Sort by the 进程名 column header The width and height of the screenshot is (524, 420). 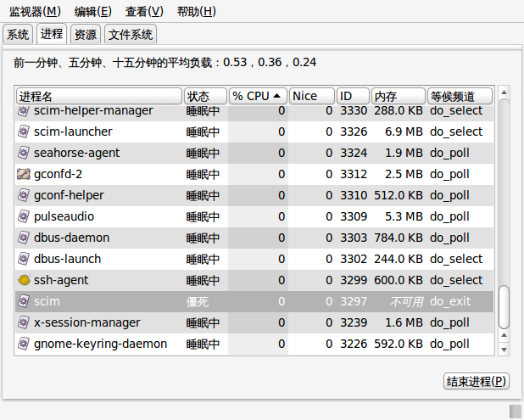(99, 97)
